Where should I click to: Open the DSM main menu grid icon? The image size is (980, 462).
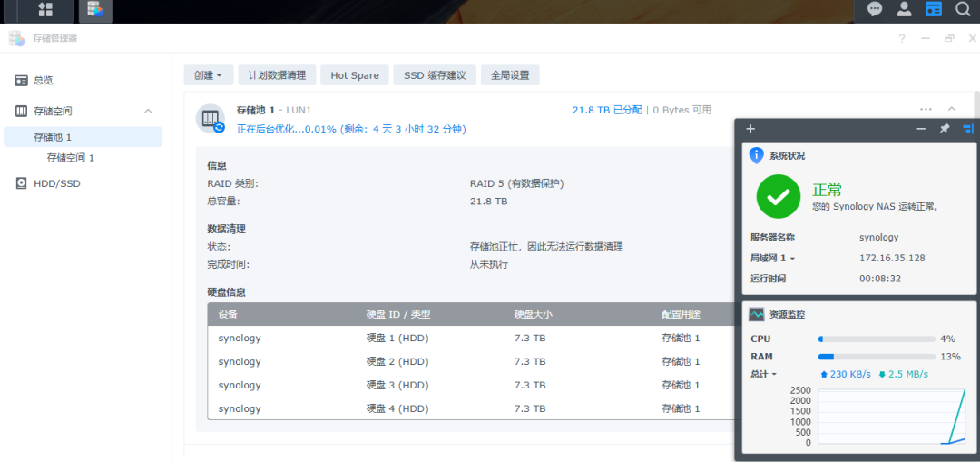click(44, 10)
